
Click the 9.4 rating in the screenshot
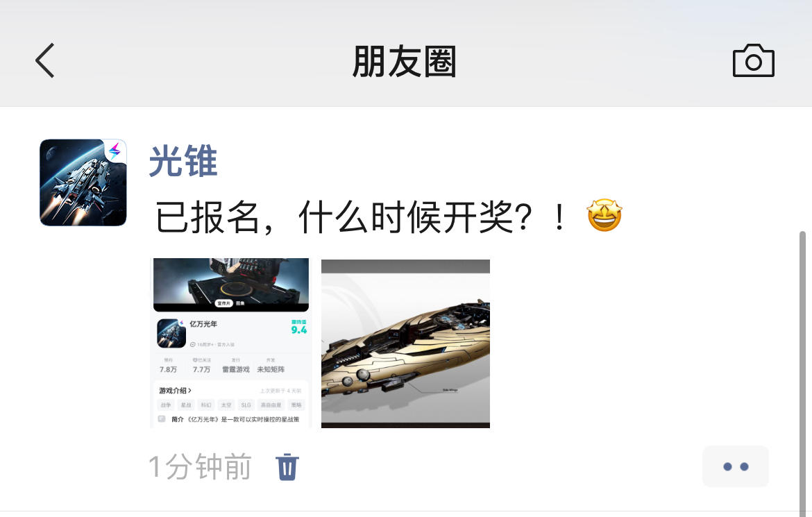[x=299, y=330]
